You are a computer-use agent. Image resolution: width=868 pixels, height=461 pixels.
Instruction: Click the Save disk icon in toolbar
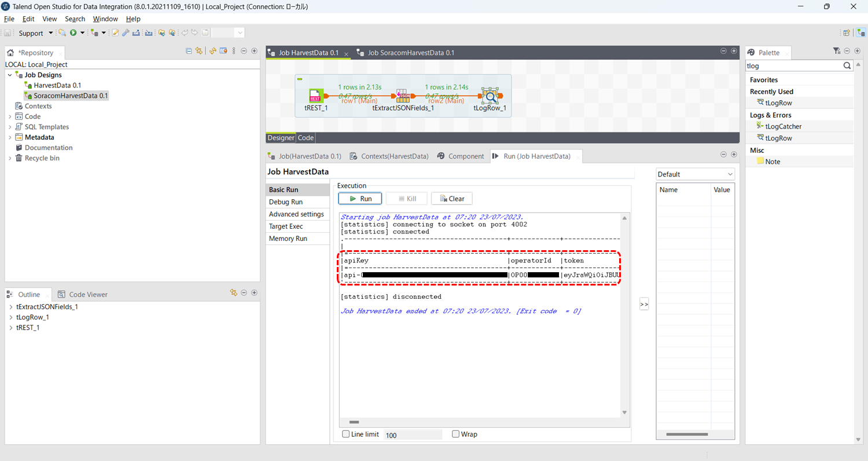pyautogui.click(x=8, y=33)
